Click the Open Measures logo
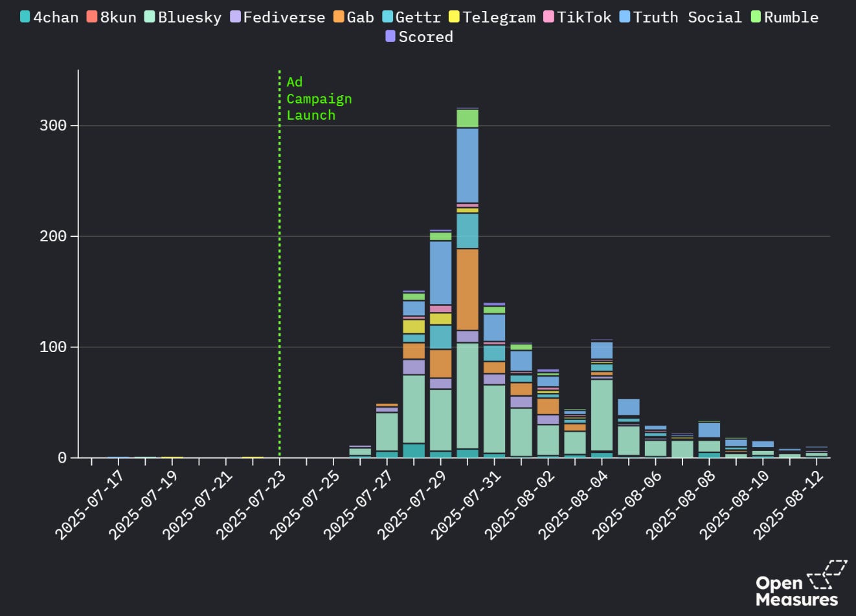 pos(801,583)
